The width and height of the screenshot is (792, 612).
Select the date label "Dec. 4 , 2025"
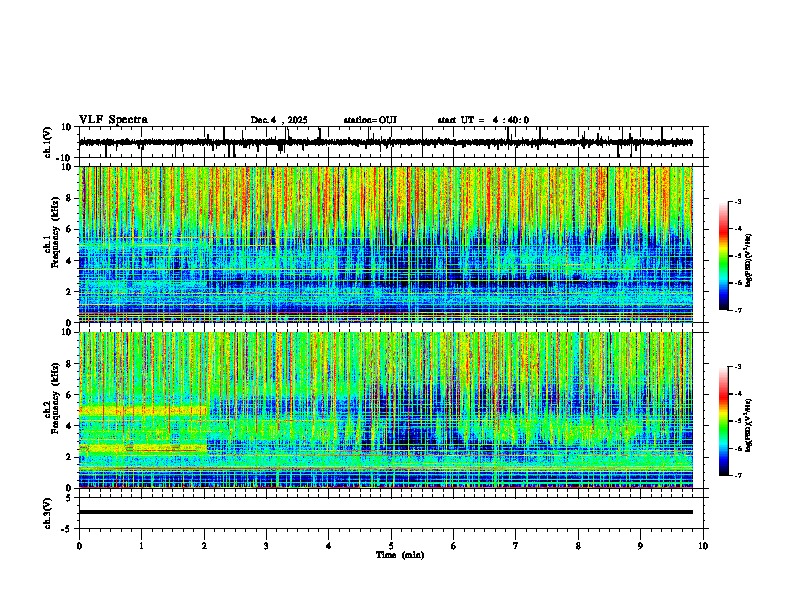pyautogui.click(x=279, y=120)
